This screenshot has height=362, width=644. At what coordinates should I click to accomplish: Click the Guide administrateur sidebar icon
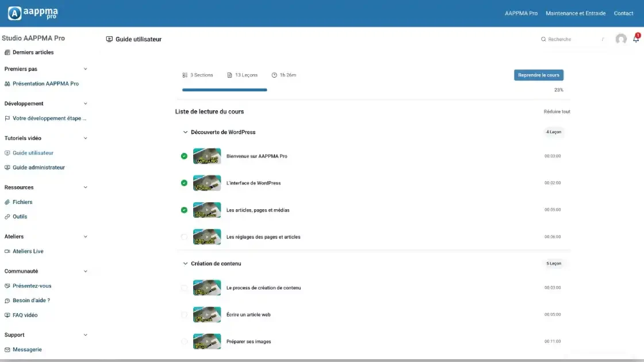pos(7,167)
